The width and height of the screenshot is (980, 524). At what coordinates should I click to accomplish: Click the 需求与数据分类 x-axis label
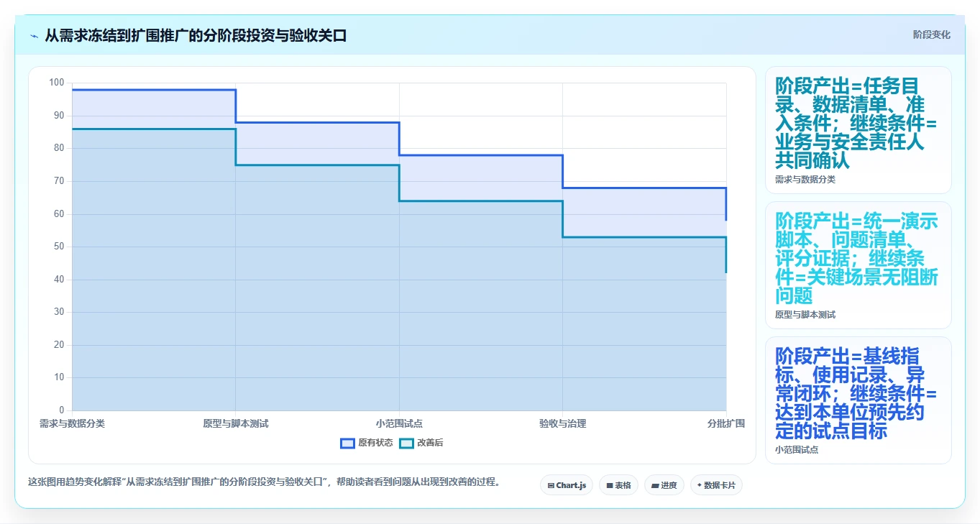click(72, 423)
